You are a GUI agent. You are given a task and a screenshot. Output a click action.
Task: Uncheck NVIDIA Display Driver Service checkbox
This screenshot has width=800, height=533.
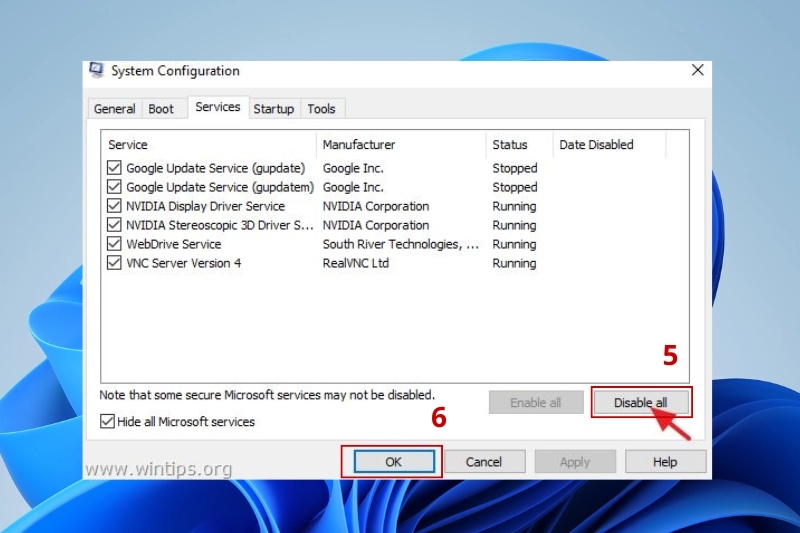pos(114,206)
